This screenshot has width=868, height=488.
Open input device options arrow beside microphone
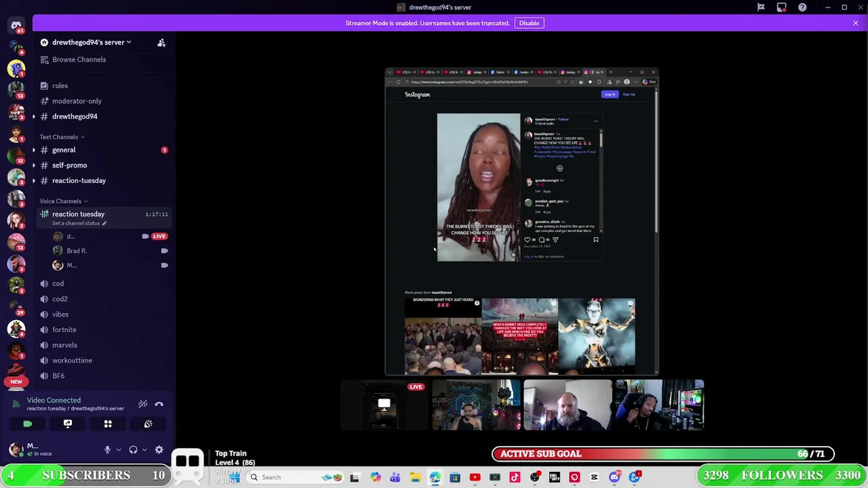tap(119, 449)
